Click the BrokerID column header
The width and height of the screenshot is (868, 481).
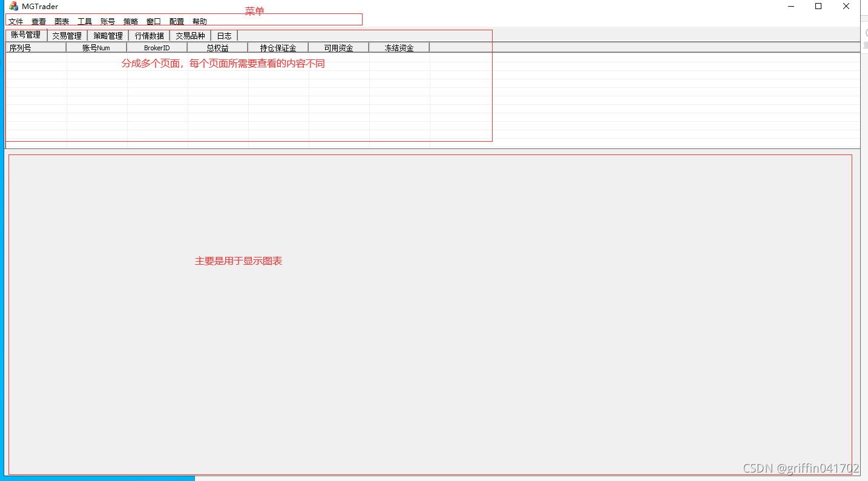(x=157, y=48)
